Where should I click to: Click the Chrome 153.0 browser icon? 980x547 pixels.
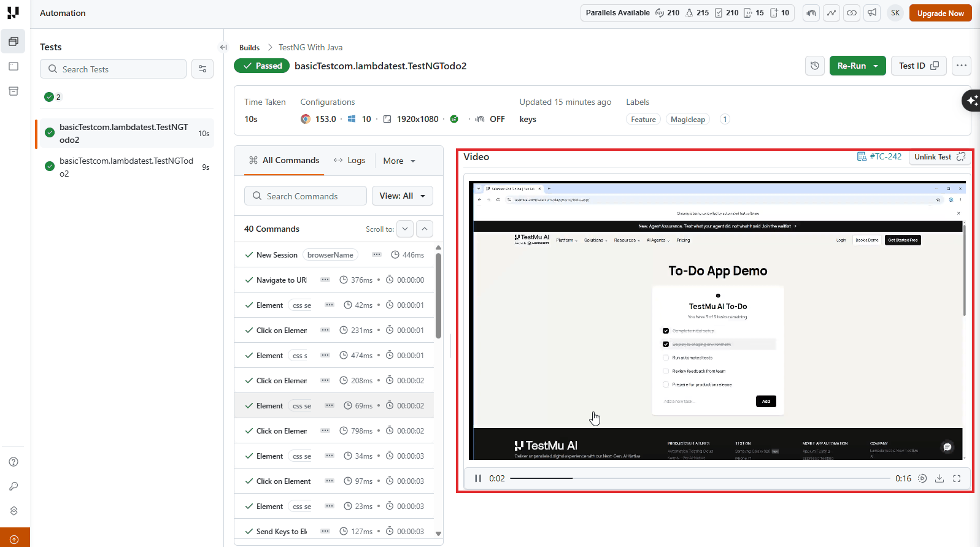[306, 119]
